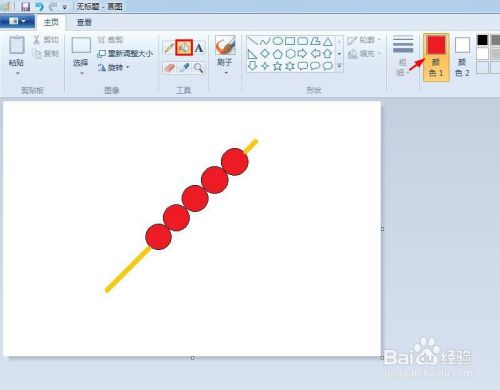
Task: Choose the Right triangle shape
Action: point(253,54)
